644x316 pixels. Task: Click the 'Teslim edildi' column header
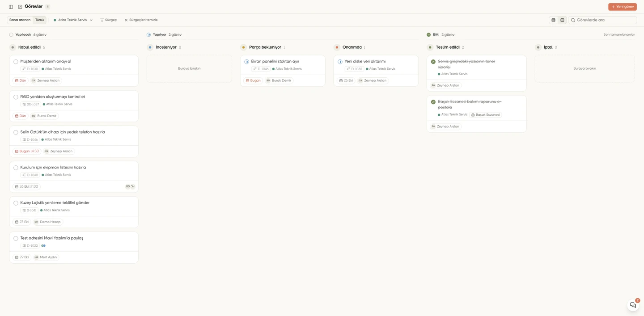448,47
